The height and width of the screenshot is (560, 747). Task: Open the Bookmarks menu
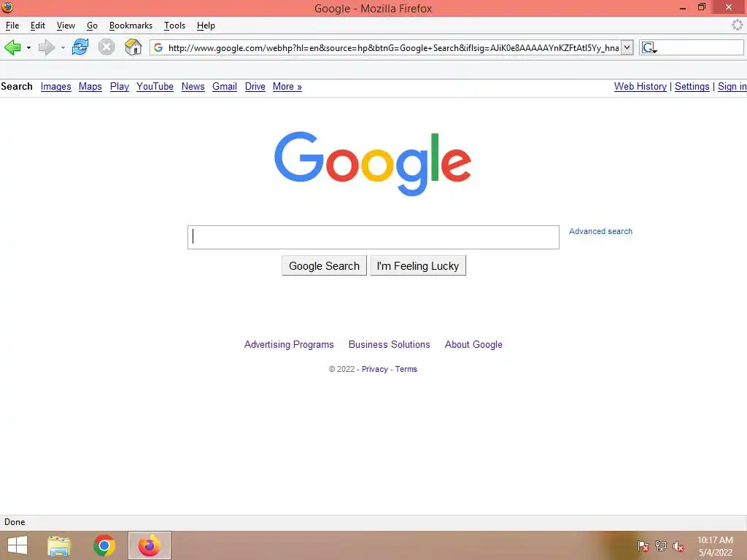pos(131,26)
